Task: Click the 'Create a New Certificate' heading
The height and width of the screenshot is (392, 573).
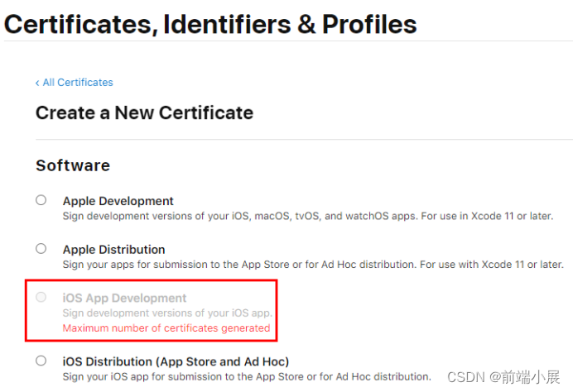Action: click(144, 112)
